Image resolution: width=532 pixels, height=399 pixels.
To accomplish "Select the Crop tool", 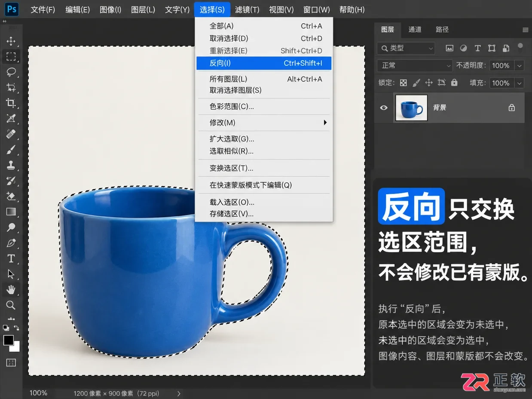I will [11, 103].
